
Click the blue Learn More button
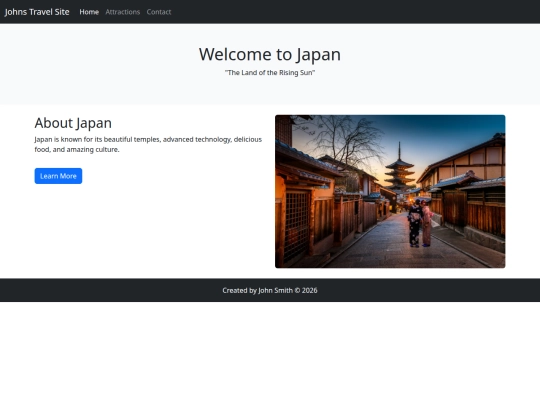(x=58, y=176)
